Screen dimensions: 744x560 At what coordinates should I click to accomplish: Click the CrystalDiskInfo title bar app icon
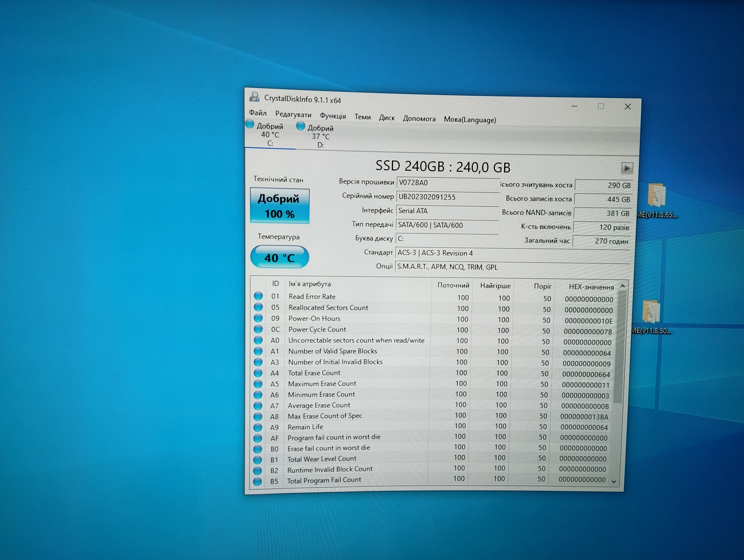255,97
